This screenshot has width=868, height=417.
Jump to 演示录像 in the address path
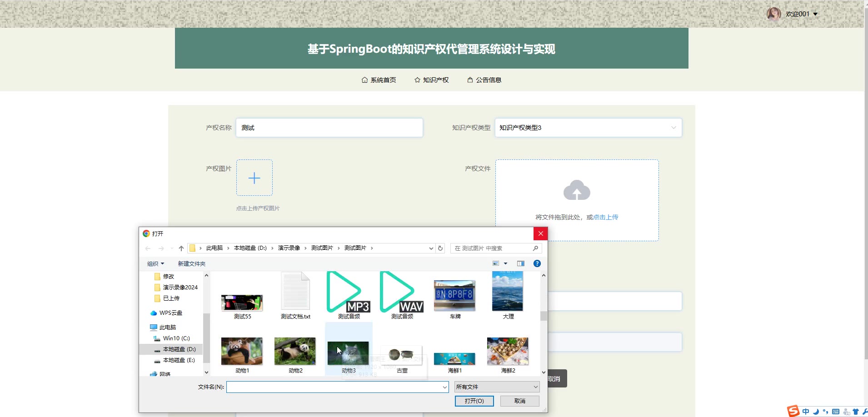[x=289, y=248]
